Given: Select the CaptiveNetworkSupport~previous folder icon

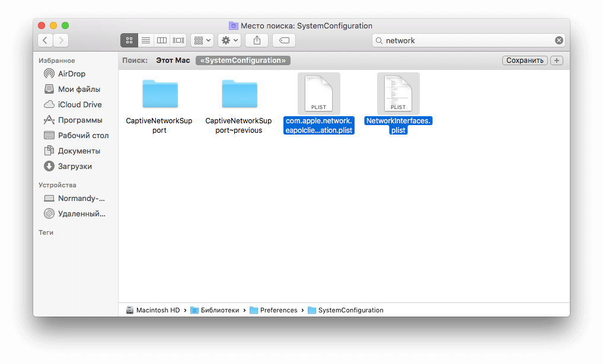Looking at the screenshot, I should pyautogui.click(x=240, y=94).
